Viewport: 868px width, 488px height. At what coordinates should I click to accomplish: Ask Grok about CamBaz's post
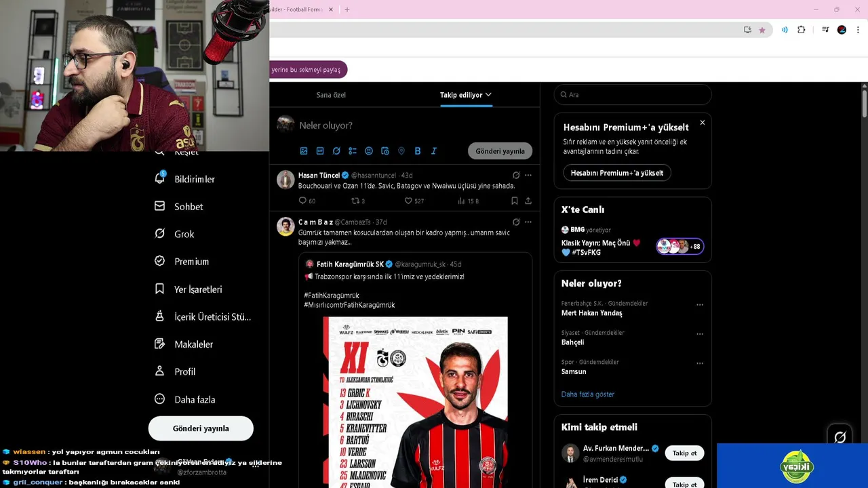click(516, 222)
